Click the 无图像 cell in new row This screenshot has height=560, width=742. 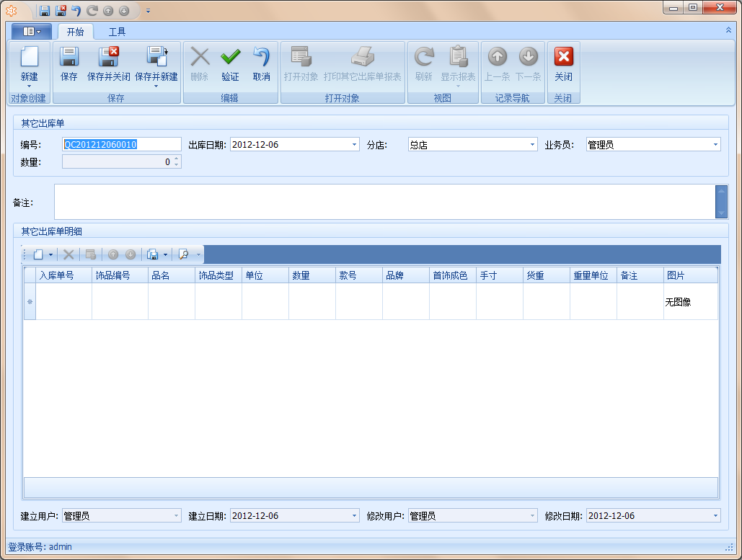click(691, 302)
